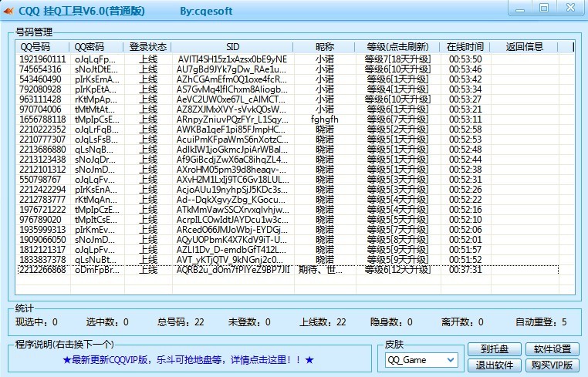Select row with QQ 792080928
Screen dimensions: 588x377
pos(288,89)
